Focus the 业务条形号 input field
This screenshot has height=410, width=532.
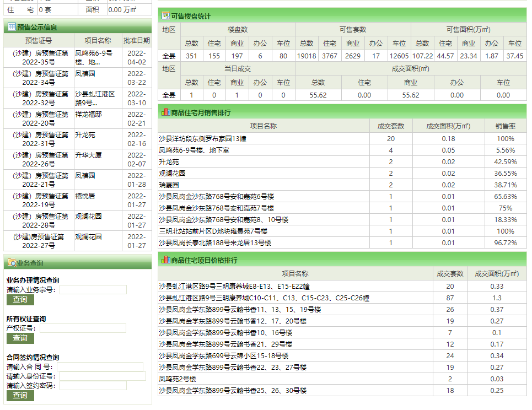coord(93,289)
